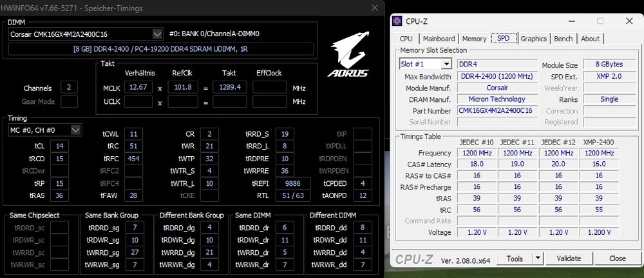Click the tCL value 14

click(59, 146)
